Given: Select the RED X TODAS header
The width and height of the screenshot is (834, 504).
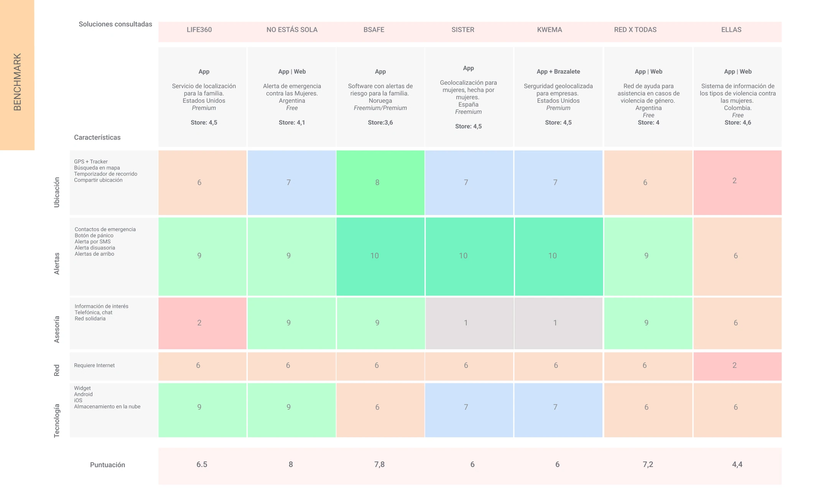Looking at the screenshot, I should [x=635, y=30].
